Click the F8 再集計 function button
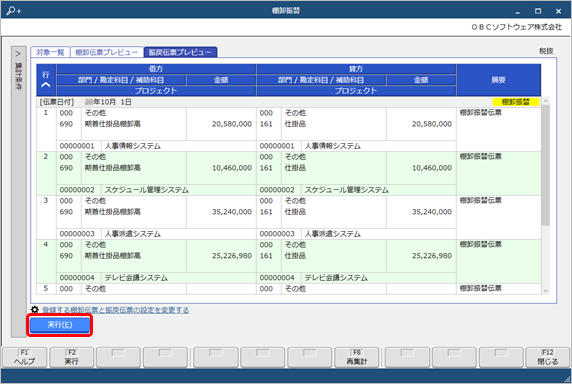This screenshot has width=572, height=384. click(x=357, y=357)
